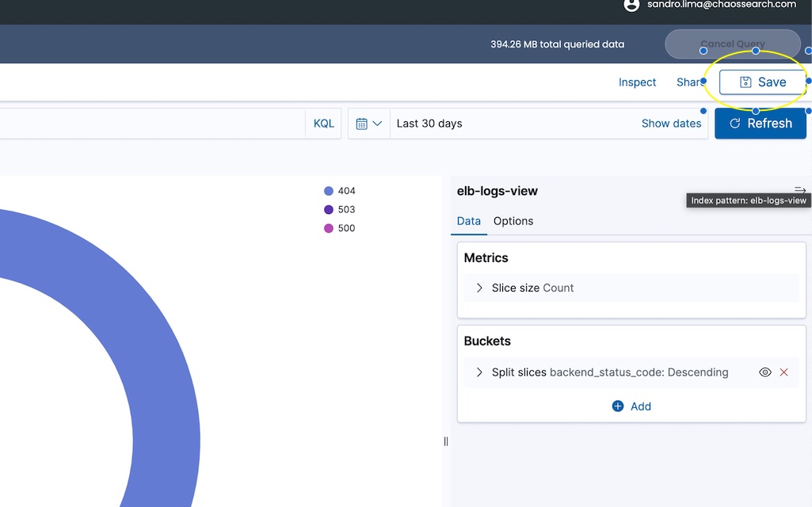Add a new bucket

631,406
